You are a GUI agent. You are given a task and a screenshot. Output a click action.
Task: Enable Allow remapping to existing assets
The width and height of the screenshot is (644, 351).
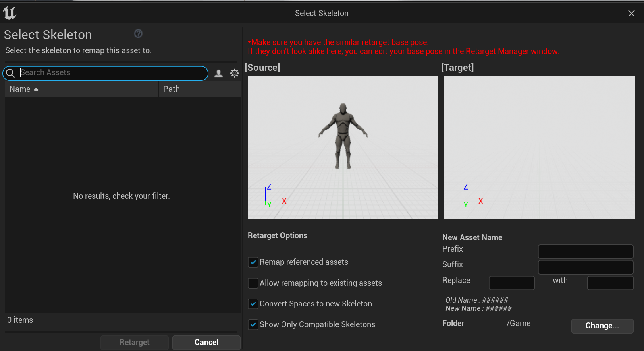click(253, 283)
